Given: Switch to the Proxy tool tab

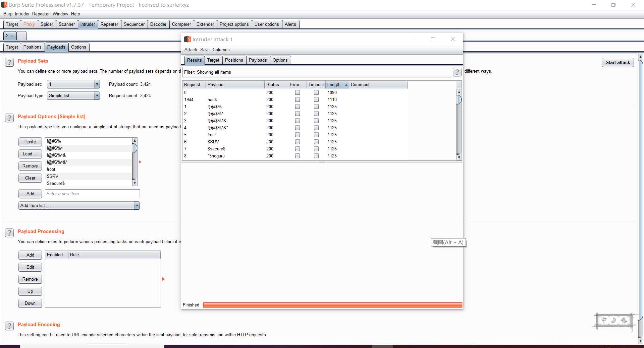Looking at the screenshot, I should (x=29, y=24).
